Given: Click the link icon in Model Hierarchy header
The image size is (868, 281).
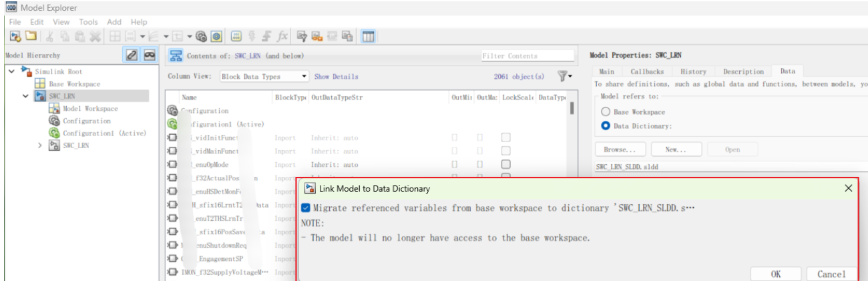Looking at the screenshot, I should 132,55.
